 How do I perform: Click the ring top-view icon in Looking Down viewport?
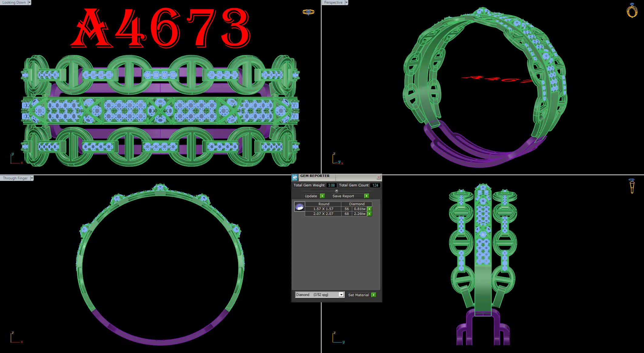click(x=308, y=12)
